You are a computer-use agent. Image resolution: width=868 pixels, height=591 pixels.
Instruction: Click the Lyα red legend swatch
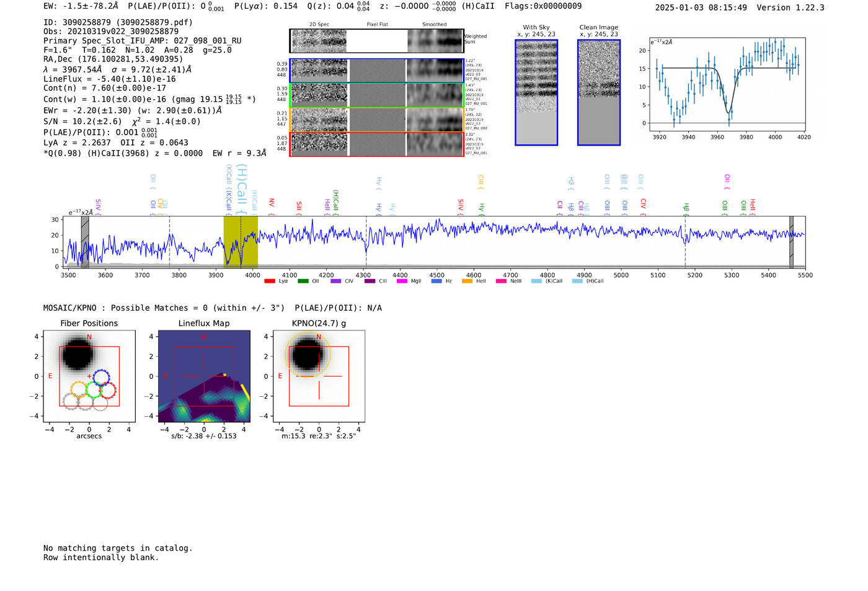click(x=270, y=281)
